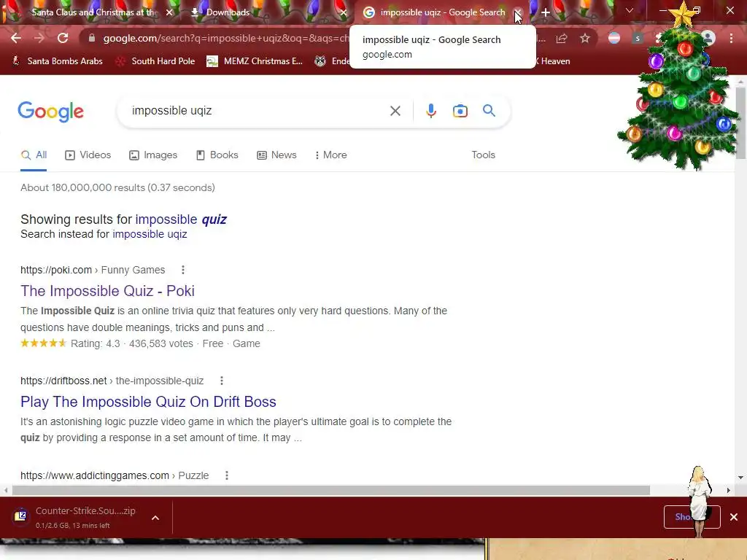
Task: Switch to Videos results
Action: coord(88,155)
